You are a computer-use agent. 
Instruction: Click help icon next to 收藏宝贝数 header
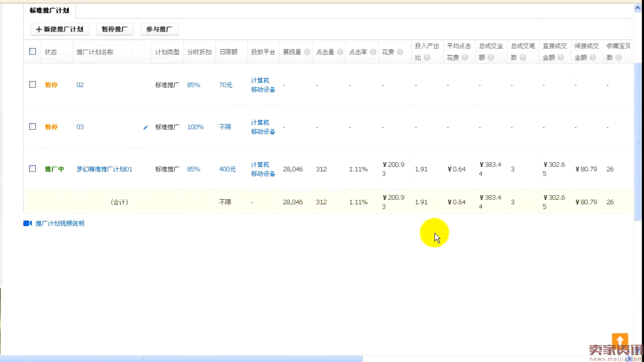(x=618, y=58)
